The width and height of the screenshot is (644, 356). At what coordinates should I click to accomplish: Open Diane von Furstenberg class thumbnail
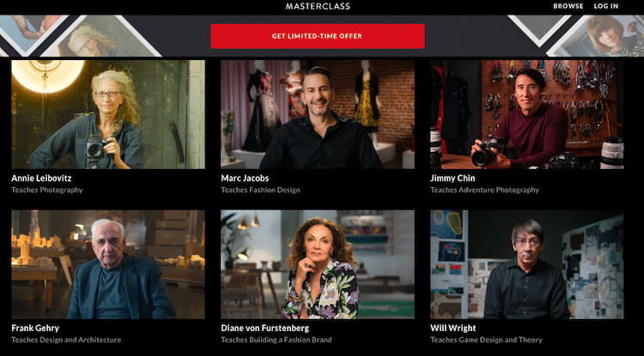[x=318, y=264]
